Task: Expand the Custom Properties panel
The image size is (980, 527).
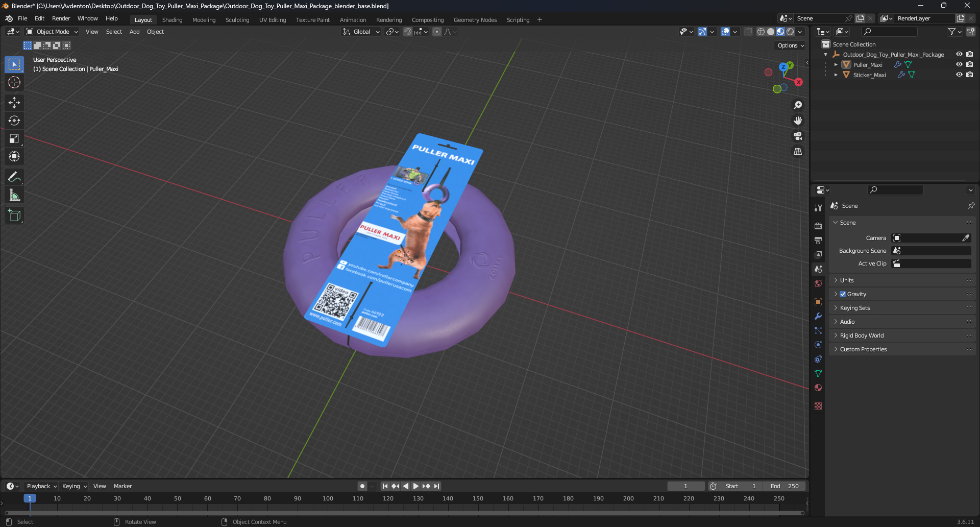Action: click(902, 349)
